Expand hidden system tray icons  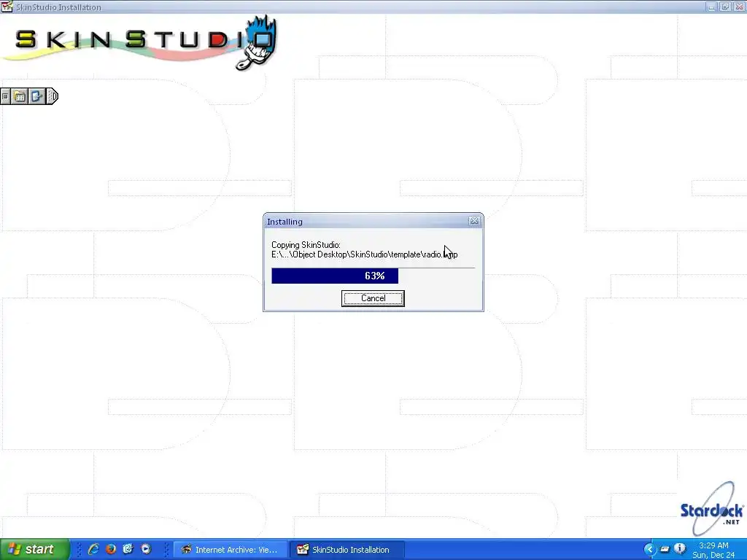point(649,550)
